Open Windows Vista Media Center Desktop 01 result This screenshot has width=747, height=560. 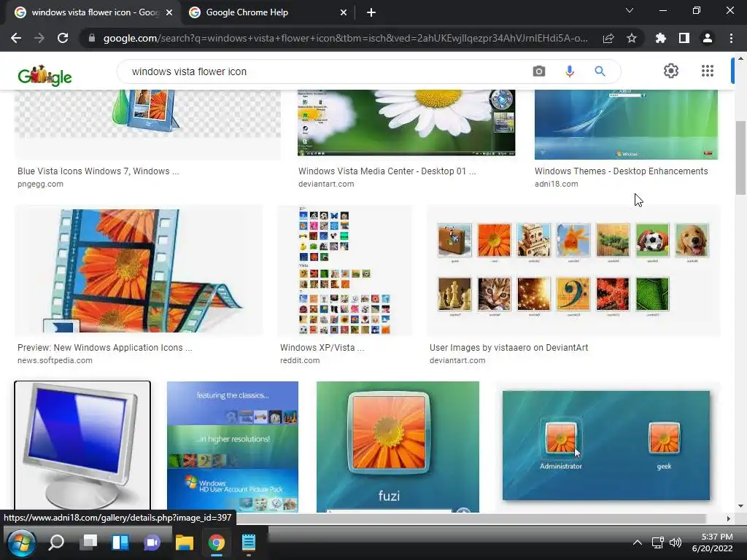click(x=387, y=171)
